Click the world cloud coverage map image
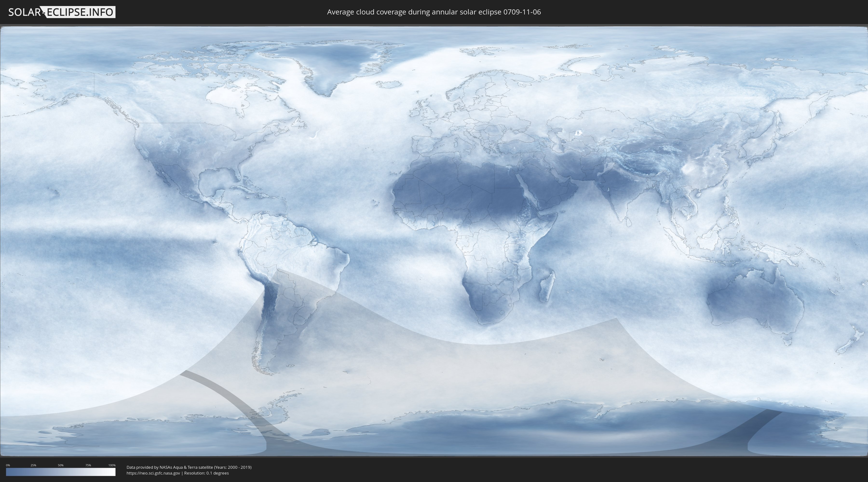The height and width of the screenshot is (482, 868). click(434, 241)
